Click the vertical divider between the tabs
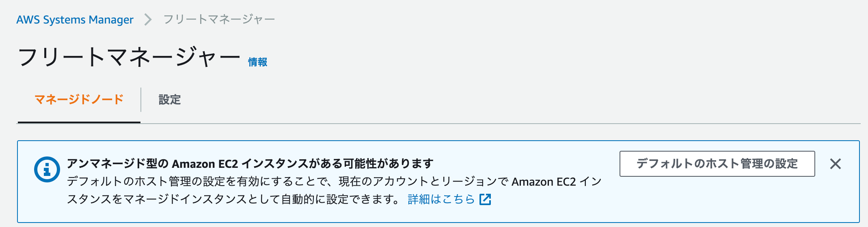 (x=141, y=100)
